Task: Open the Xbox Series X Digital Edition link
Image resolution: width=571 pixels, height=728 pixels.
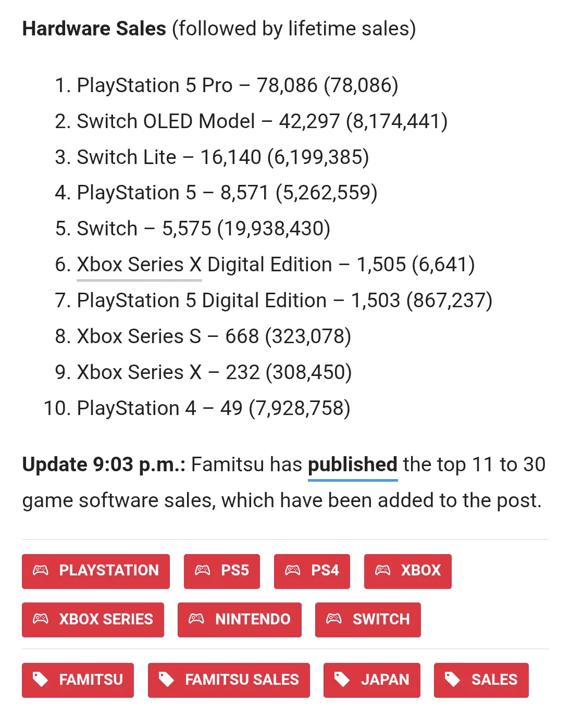Action: click(x=139, y=265)
